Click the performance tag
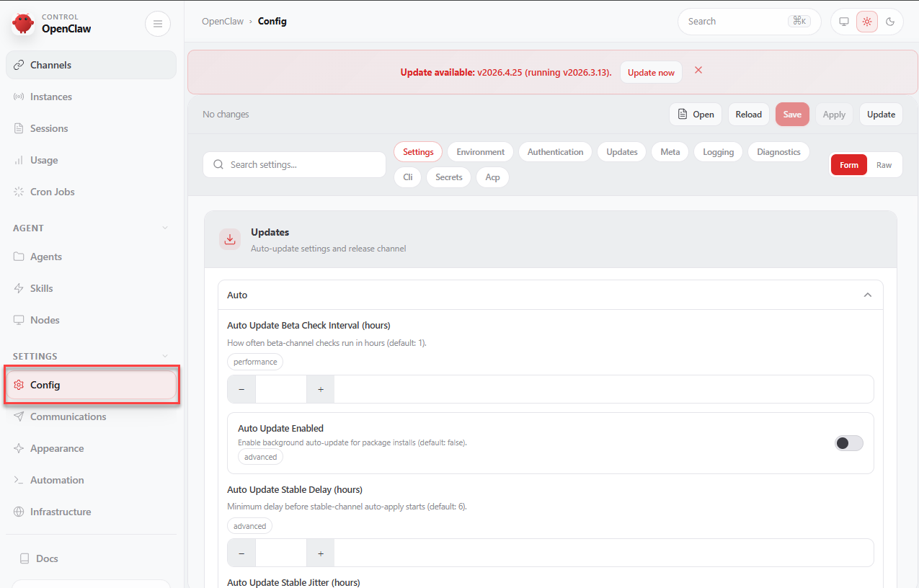 [255, 362]
